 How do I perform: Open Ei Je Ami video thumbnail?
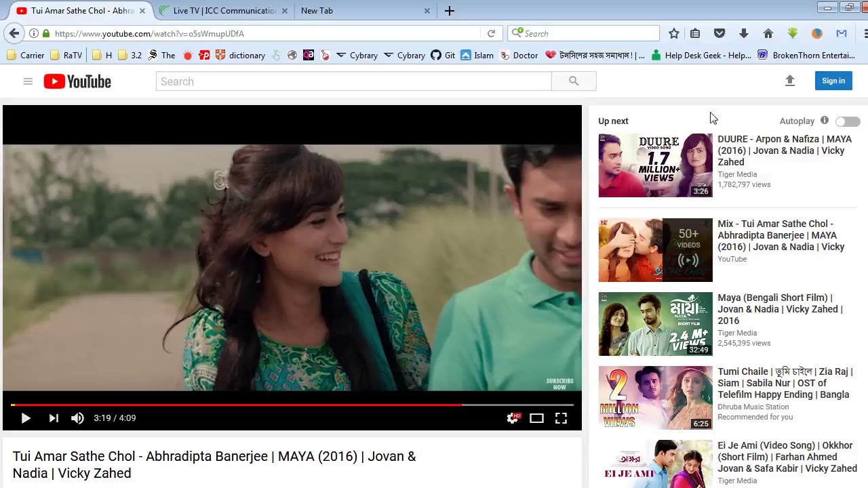pyautogui.click(x=655, y=464)
